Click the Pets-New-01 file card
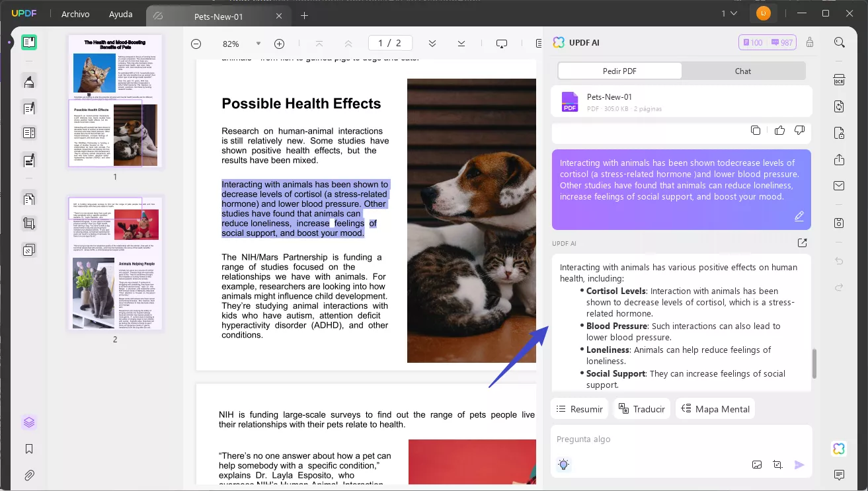Viewport: 868px width, 491px height. (x=682, y=101)
